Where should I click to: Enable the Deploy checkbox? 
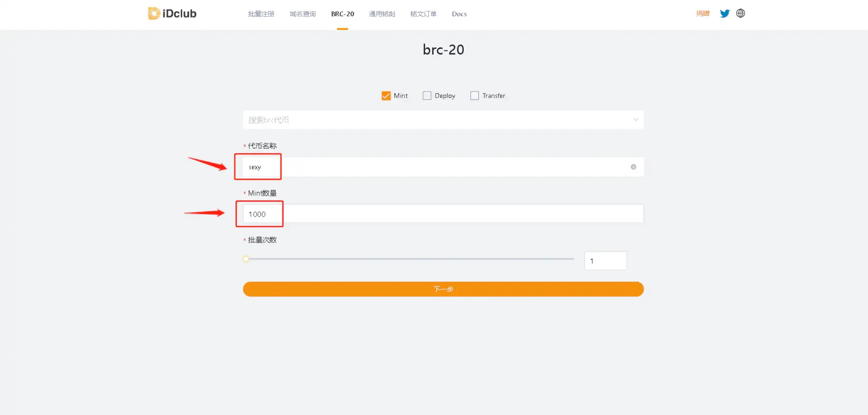[x=427, y=95]
